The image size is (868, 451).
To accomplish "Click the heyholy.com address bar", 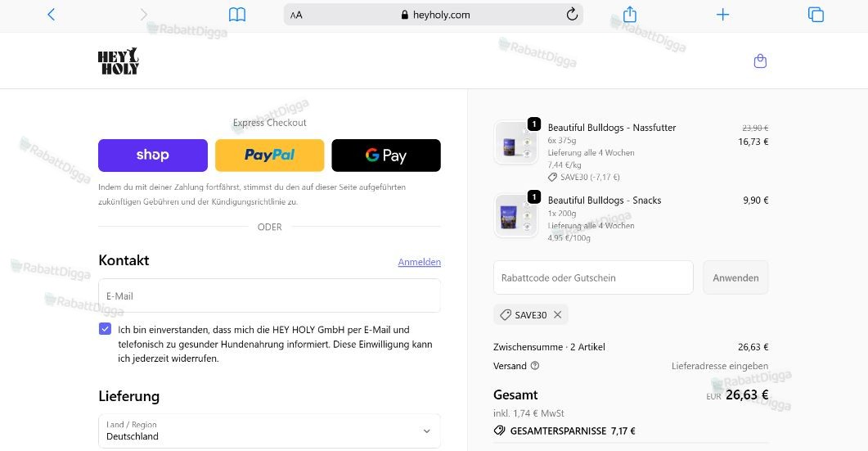I will coord(434,15).
